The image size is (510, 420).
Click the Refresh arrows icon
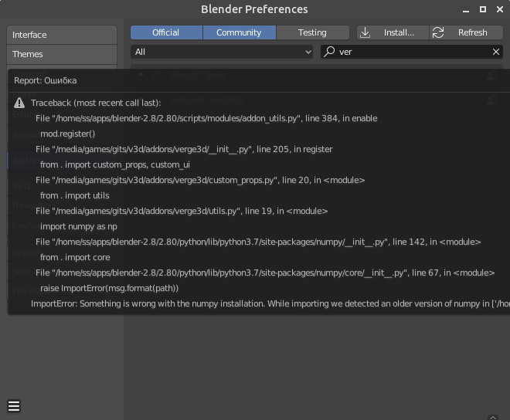(x=438, y=32)
